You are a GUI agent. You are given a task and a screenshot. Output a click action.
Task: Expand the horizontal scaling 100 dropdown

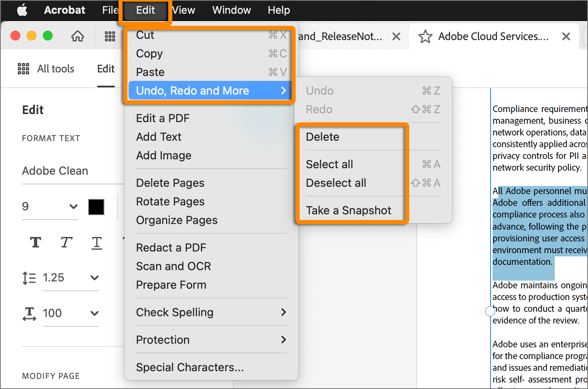point(94,313)
